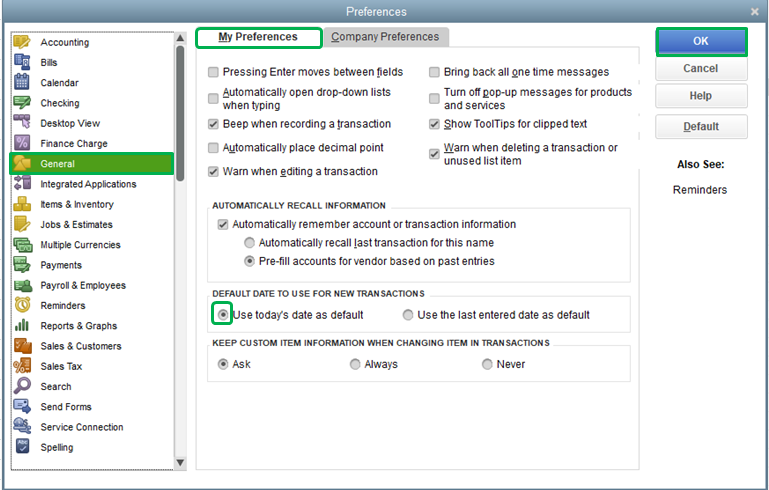Image resolution: width=769 pixels, height=490 pixels.
Task: Click the Reports & Graphs bar chart icon
Action: (x=22, y=326)
